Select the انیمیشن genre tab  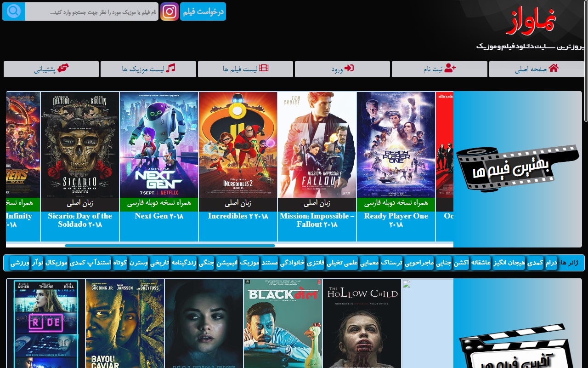(x=227, y=263)
